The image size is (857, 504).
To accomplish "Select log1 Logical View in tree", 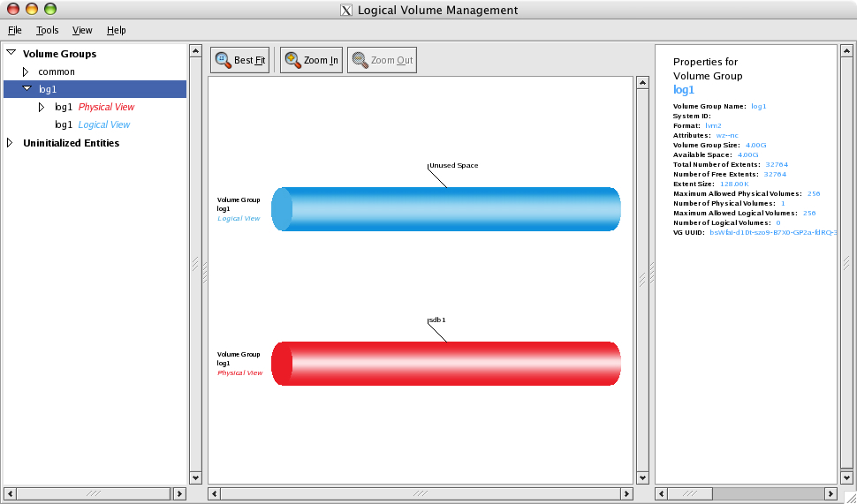I will pos(92,125).
